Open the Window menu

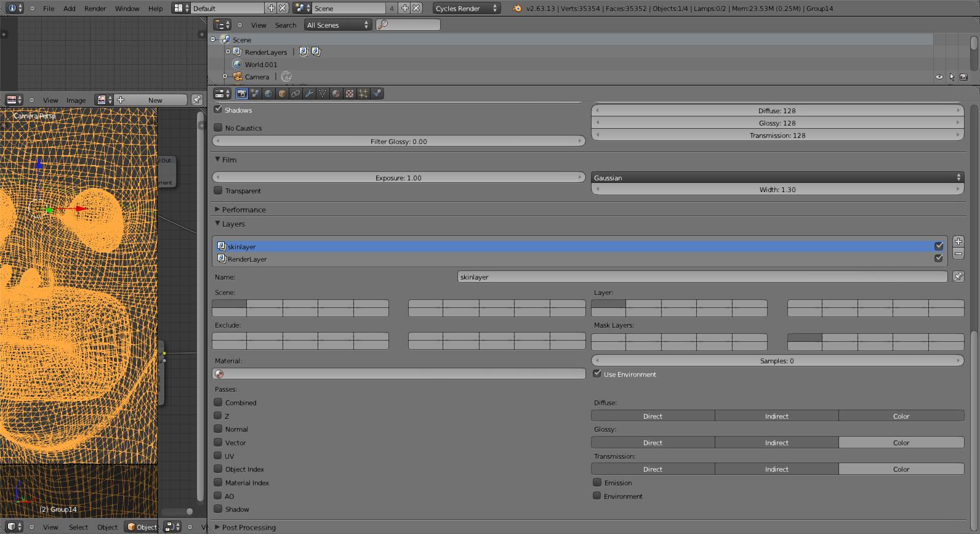(x=127, y=9)
